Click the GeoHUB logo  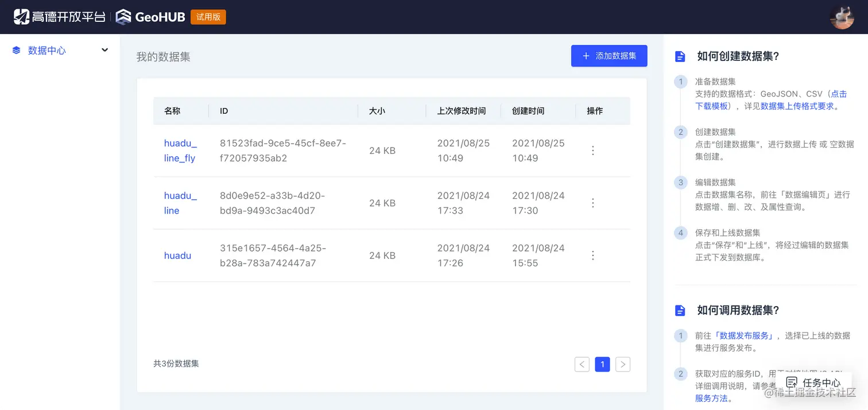click(x=150, y=17)
